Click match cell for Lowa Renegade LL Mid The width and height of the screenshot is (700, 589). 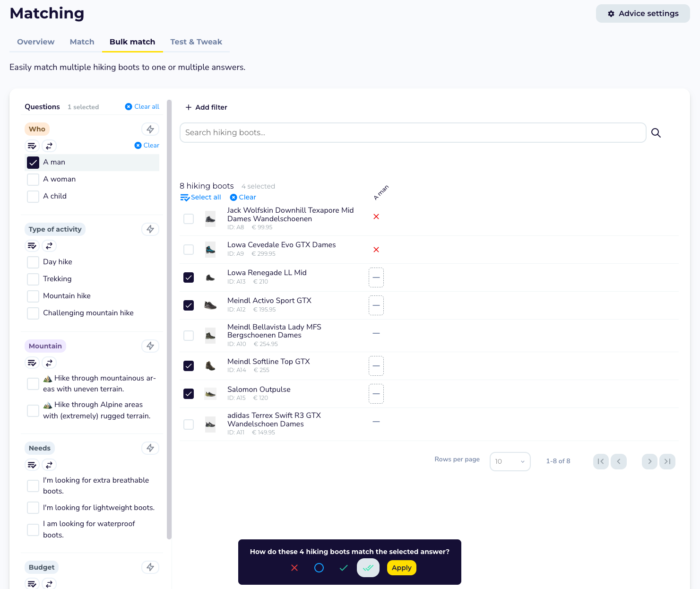click(x=376, y=277)
